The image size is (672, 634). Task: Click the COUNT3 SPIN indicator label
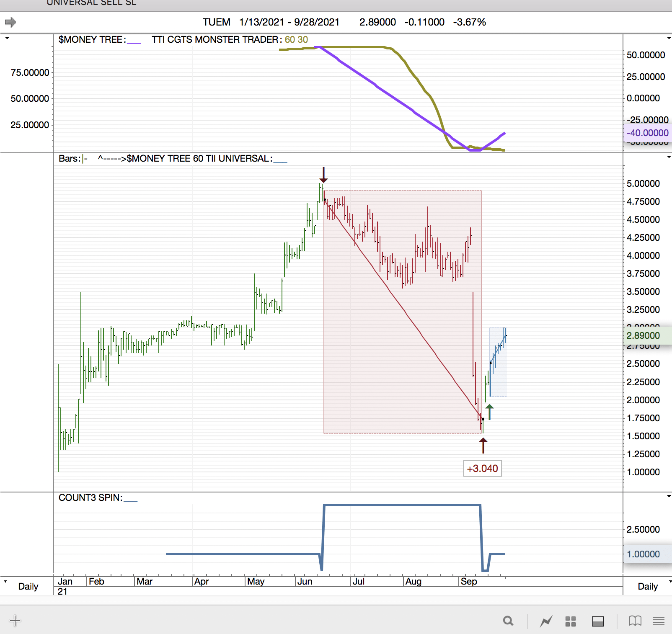[x=90, y=497]
